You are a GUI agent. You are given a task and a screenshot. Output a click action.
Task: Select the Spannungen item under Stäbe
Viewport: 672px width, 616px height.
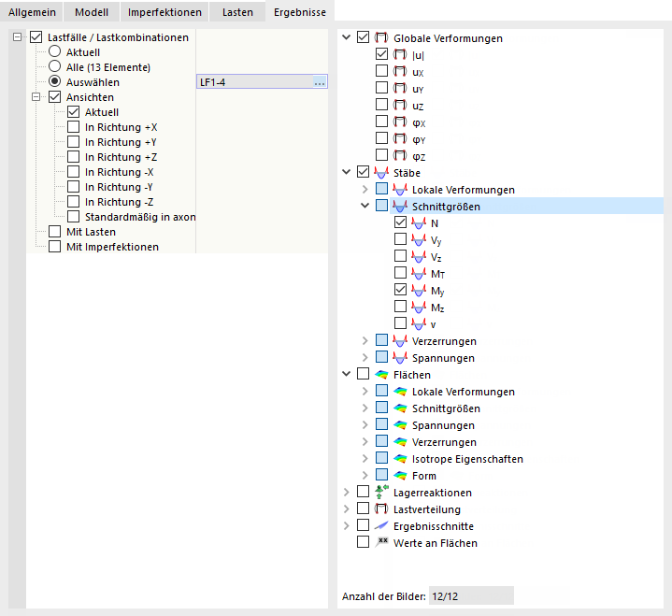(x=443, y=358)
